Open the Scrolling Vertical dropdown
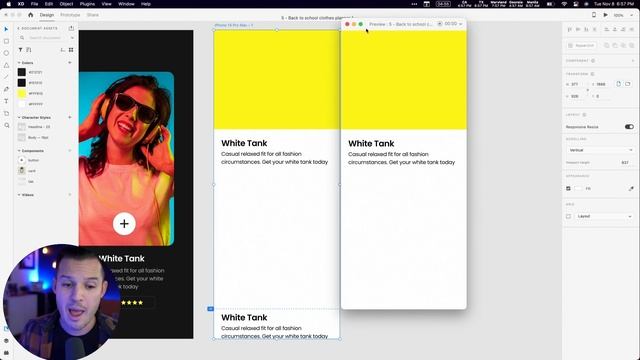 (600, 150)
